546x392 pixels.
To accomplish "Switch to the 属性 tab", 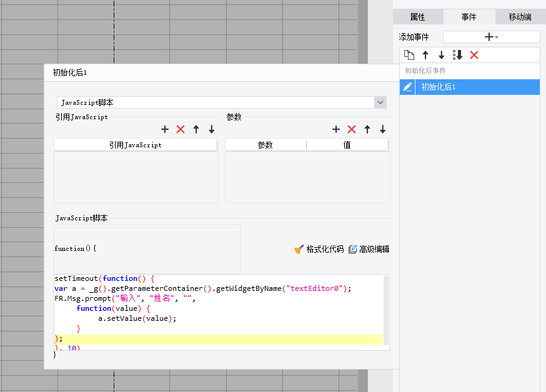I will pyautogui.click(x=417, y=17).
